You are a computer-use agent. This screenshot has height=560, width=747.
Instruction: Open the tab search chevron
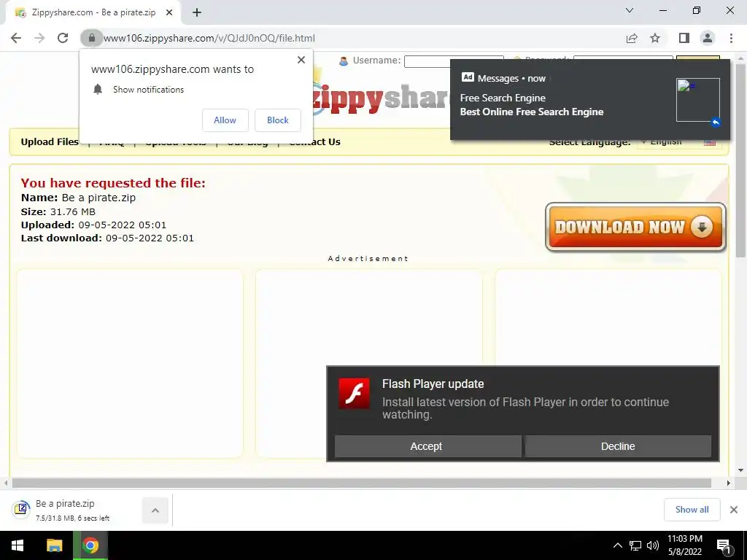[x=630, y=10]
